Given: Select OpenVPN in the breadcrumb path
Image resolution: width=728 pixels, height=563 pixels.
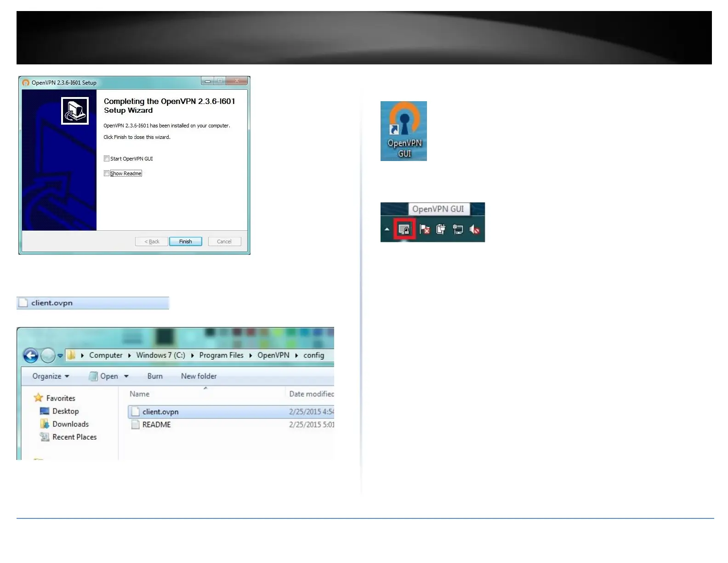Looking at the screenshot, I should pos(273,355).
